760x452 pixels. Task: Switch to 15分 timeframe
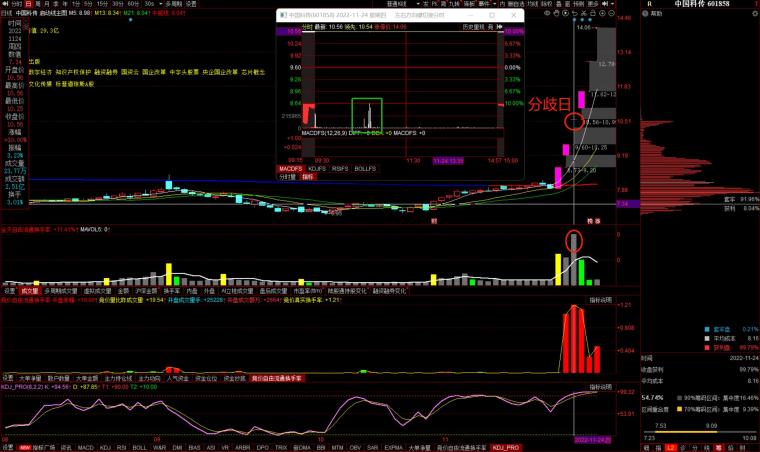click(x=102, y=3)
